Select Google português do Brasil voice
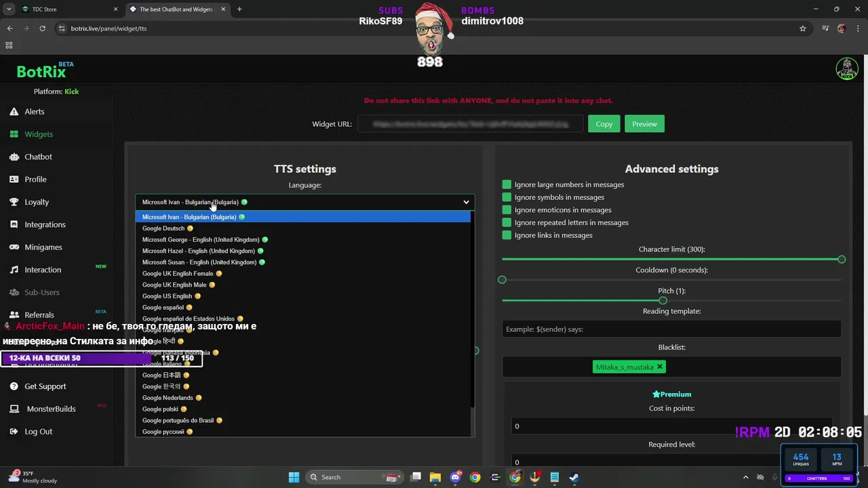 coord(303,420)
